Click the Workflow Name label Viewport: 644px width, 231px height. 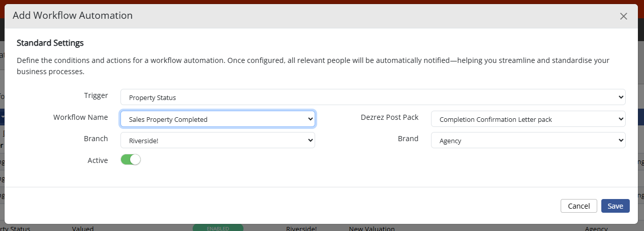point(80,117)
